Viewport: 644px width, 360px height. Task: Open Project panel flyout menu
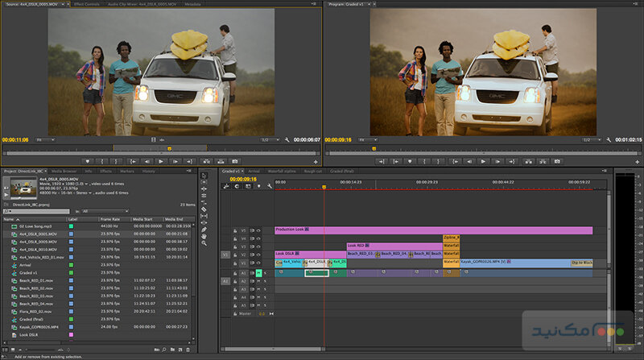[x=189, y=171]
